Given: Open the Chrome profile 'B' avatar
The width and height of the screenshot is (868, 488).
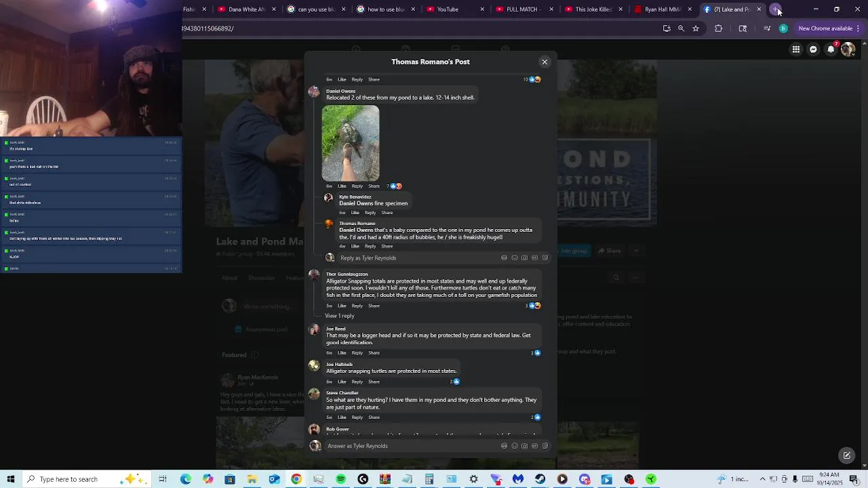Looking at the screenshot, I should [x=783, y=28].
